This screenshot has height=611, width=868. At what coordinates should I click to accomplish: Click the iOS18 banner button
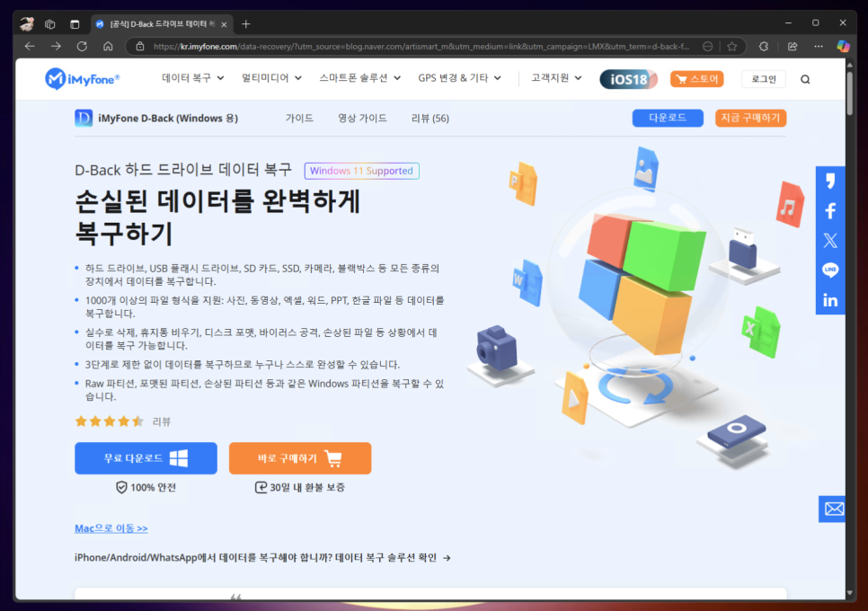[x=628, y=79]
